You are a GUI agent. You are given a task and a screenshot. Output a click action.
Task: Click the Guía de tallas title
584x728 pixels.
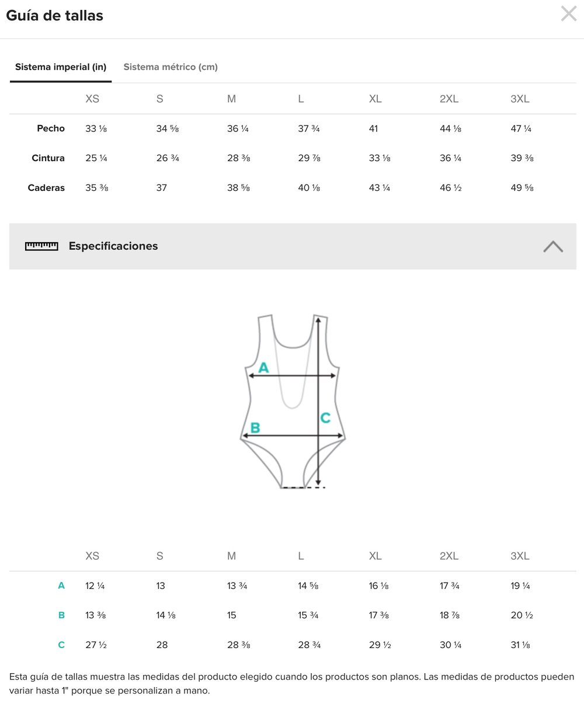(55, 16)
